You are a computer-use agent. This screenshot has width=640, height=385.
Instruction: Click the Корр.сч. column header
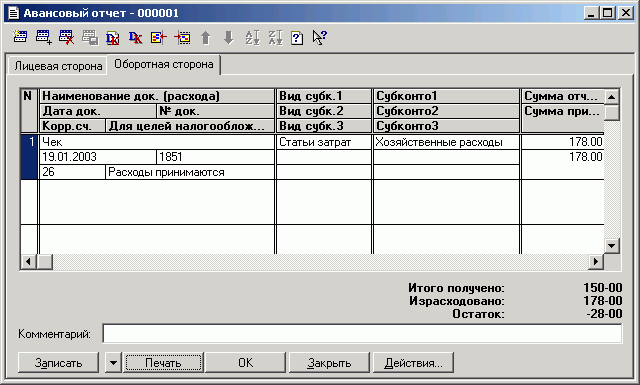(72, 126)
